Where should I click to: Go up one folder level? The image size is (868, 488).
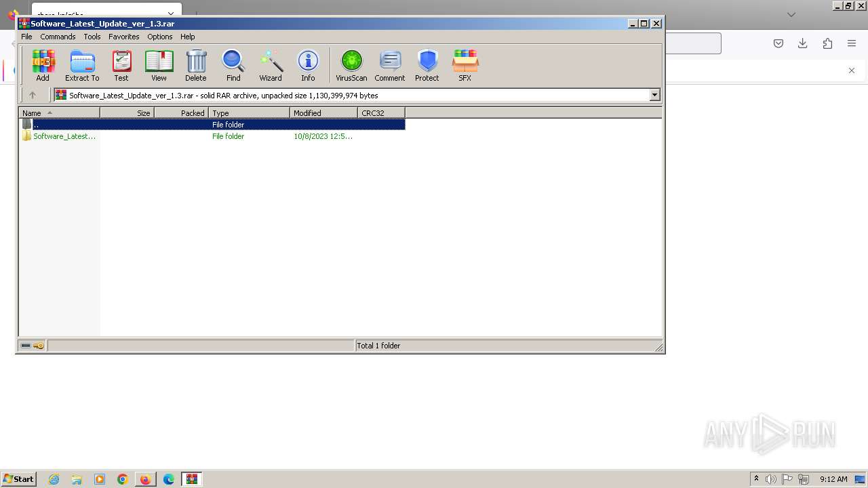coord(32,96)
